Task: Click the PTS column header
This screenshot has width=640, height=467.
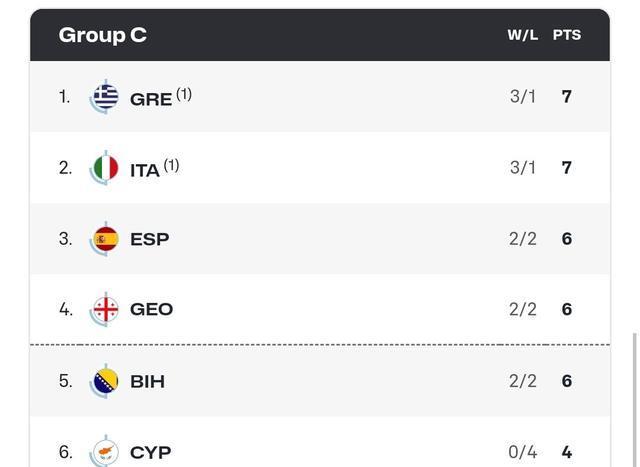Action: click(x=567, y=35)
